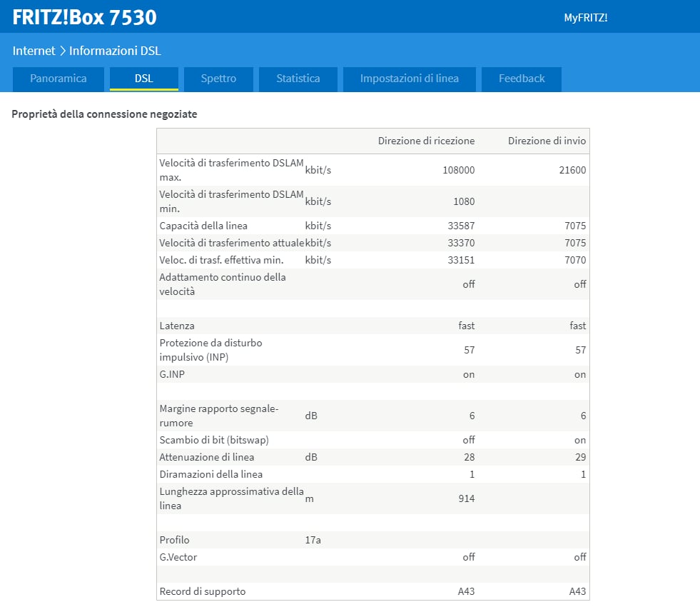Open the MyFRITZ! link in header

[585, 18]
